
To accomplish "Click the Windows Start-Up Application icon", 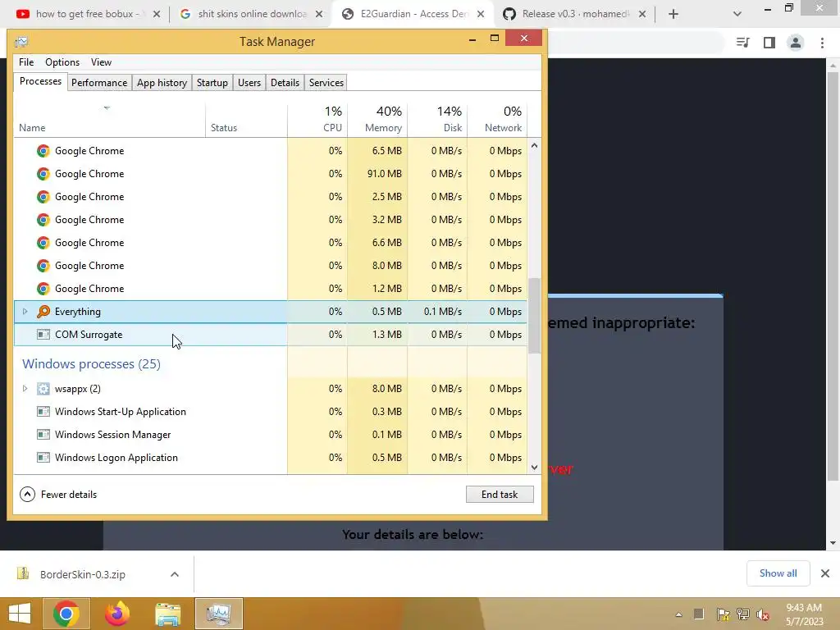I will (x=43, y=412).
